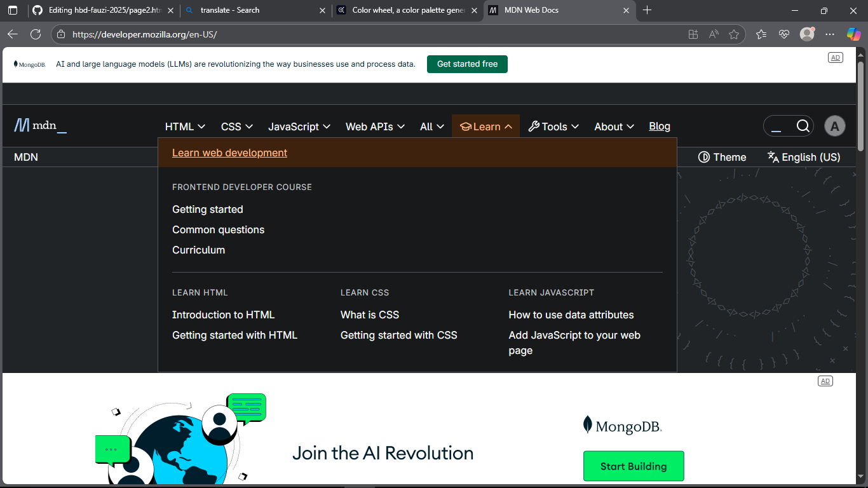The image size is (868, 488).
Task: Click the MongoDB logo in top banner ad
Action: (x=30, y=64)
